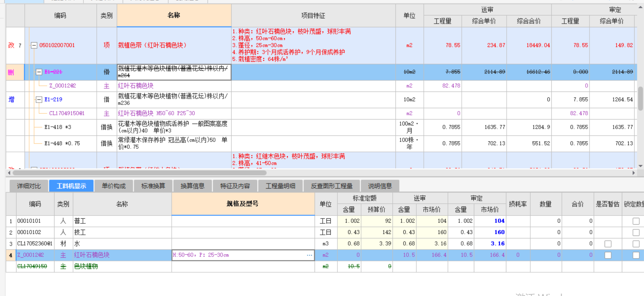Open the 单价构成 tab
Image resolution: width=644 pixels, height=296 pixels.
(114, 186)
